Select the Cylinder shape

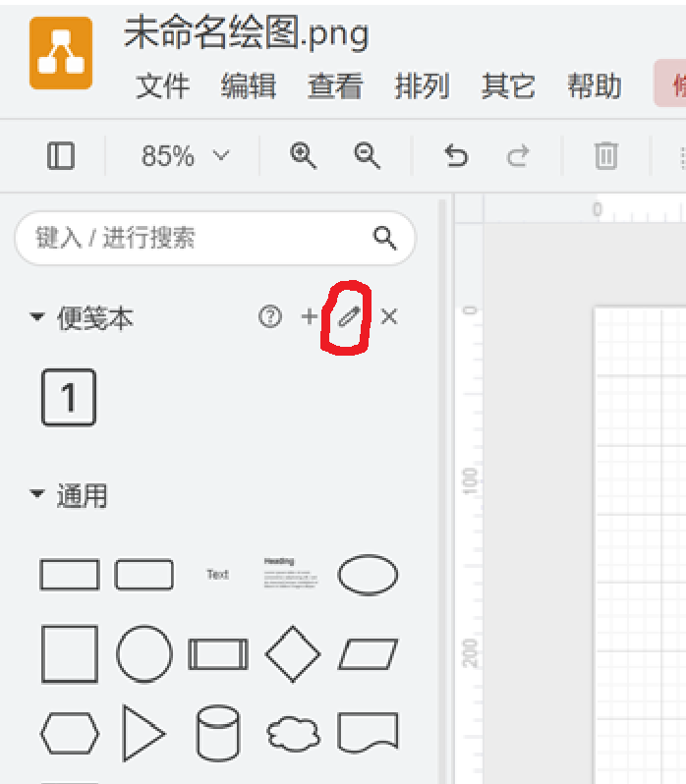218,733
